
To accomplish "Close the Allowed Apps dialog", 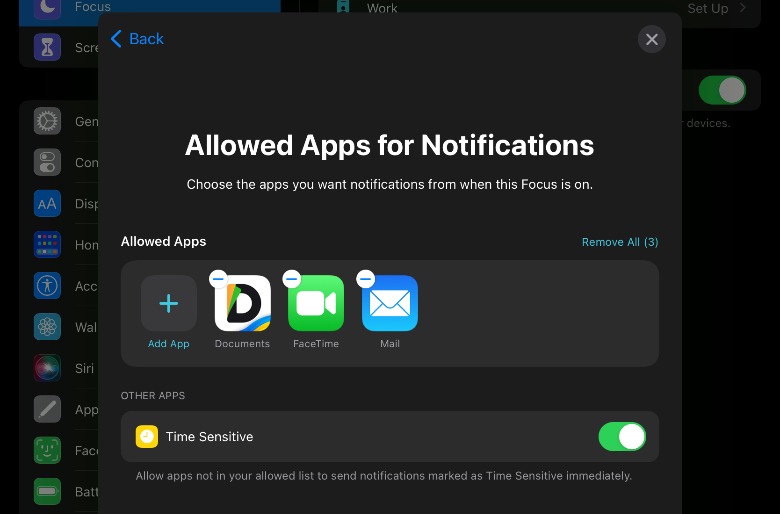I will click(651, 39).
